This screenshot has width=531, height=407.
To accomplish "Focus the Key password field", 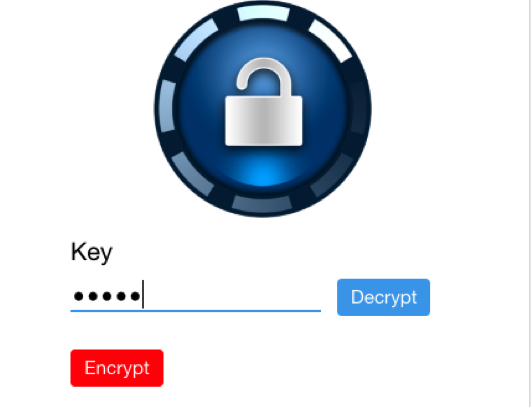I will [196, 295].
